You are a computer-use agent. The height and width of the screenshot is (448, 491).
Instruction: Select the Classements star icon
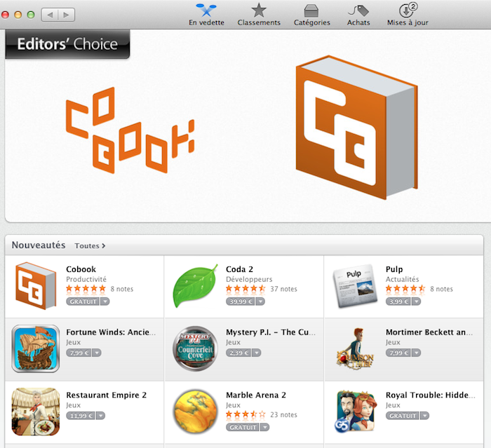click(259, 10)
